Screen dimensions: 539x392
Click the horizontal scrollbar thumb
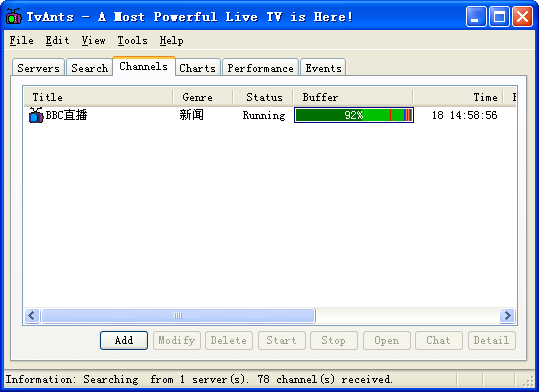tap(178, 315)
